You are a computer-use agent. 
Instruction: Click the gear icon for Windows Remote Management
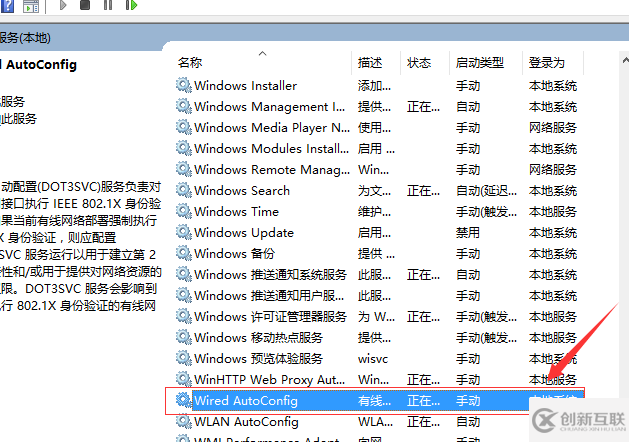[x=184, y=169]
